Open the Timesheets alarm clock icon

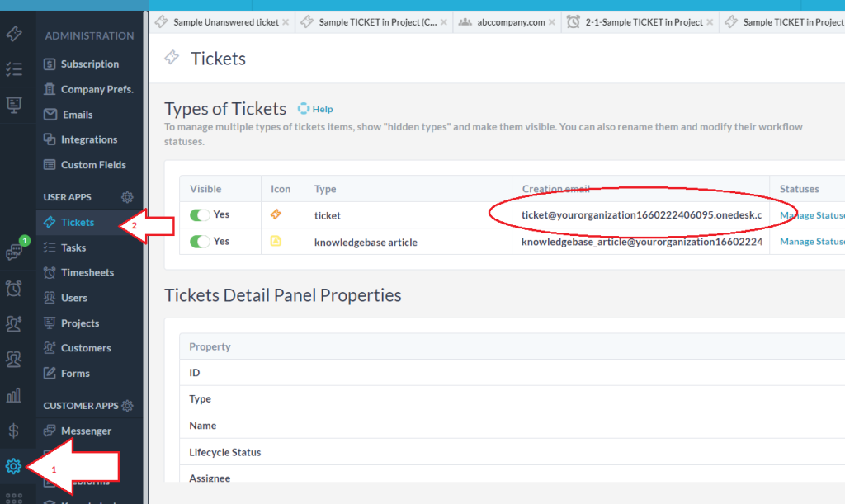coord(13,288)
